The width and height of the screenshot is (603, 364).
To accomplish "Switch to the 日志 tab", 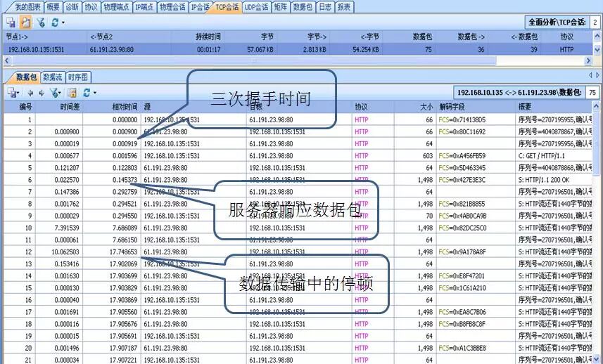I will coord(325,7).
